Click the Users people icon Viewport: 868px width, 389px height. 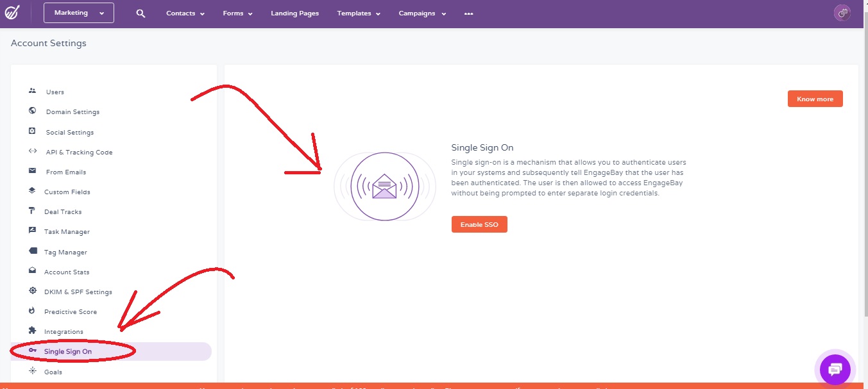point(33,92)
